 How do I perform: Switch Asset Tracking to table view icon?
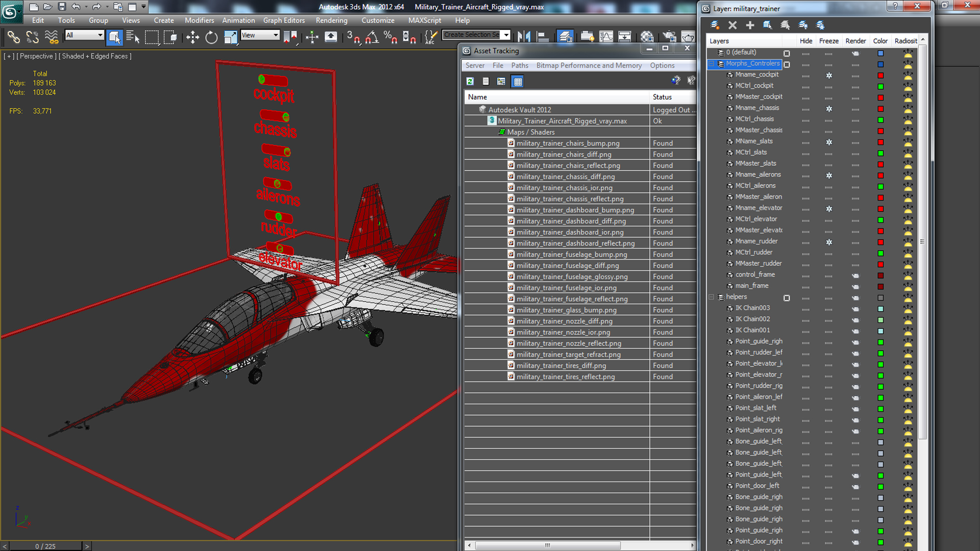point(518,81)
